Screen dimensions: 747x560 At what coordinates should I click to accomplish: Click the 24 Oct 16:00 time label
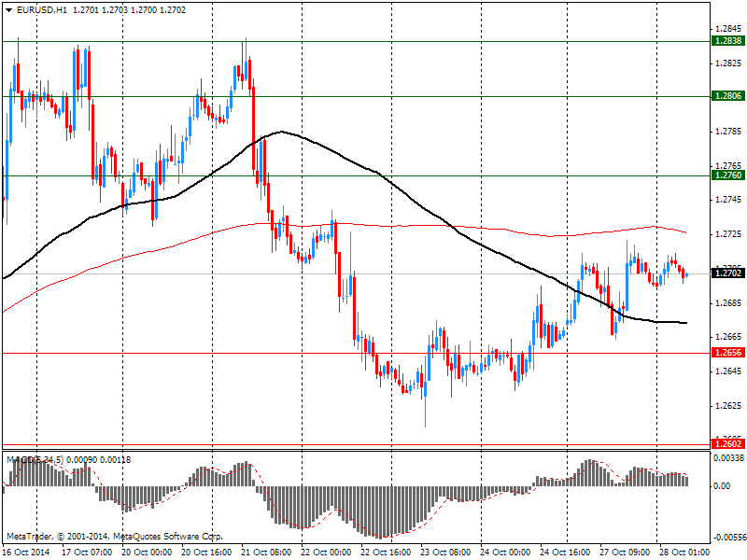[566, 553]
